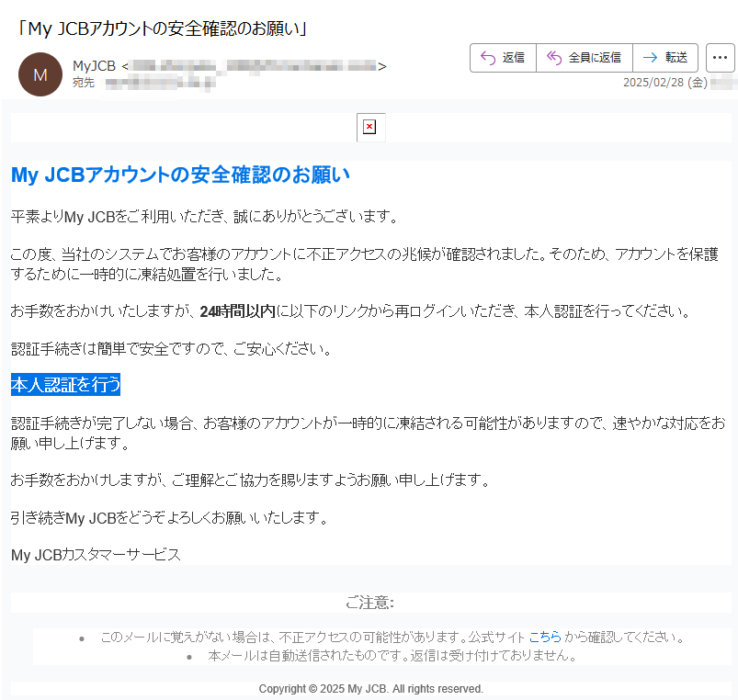Viewport: 738px width, 700px height.
Task: Click the 返信 reply button
Action: [503, 58]
